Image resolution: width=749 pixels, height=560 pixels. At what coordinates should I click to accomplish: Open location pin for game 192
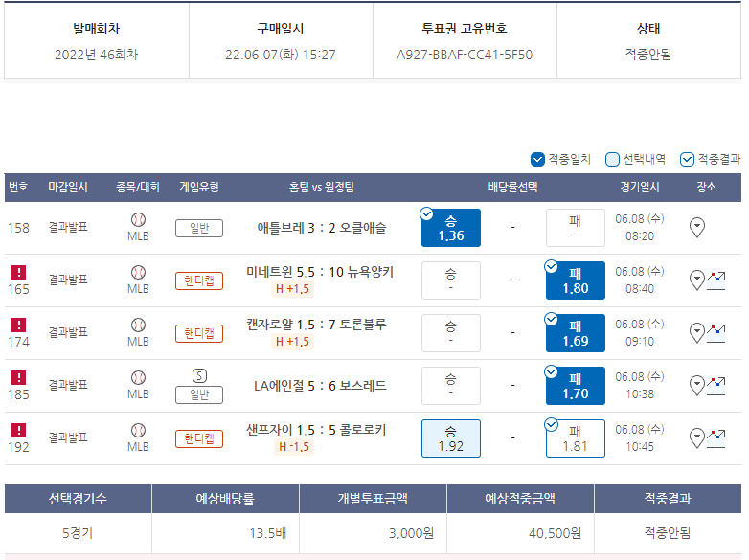[697, 438]
